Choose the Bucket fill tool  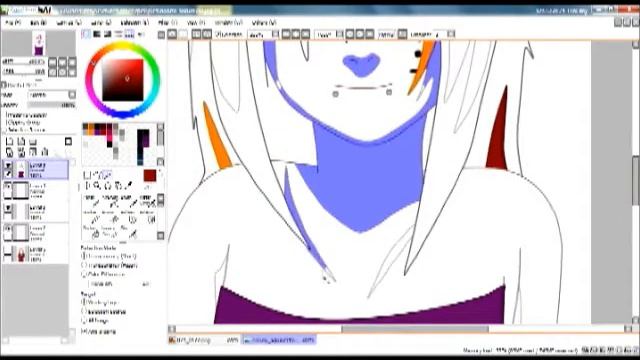[91, 233]
